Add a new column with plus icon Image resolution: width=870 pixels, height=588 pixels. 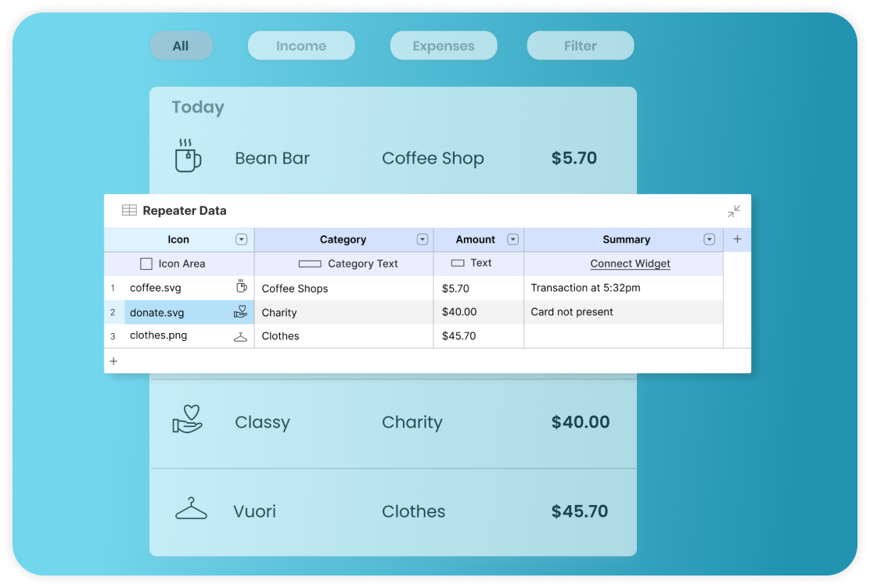737,239
